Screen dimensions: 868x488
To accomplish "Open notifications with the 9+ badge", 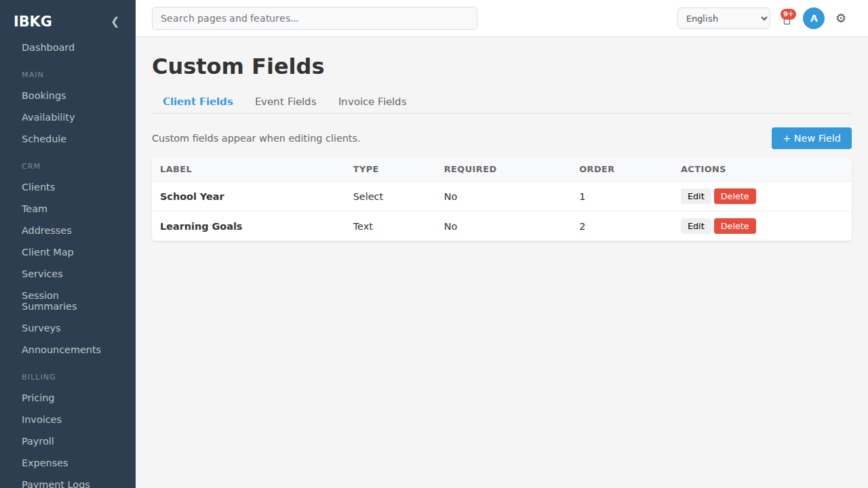I will click(787, 18).
